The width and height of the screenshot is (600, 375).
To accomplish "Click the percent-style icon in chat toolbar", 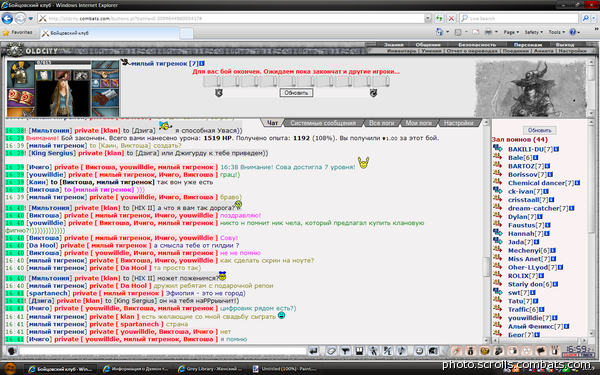I will pyautogui.click(x=387, y=351).
